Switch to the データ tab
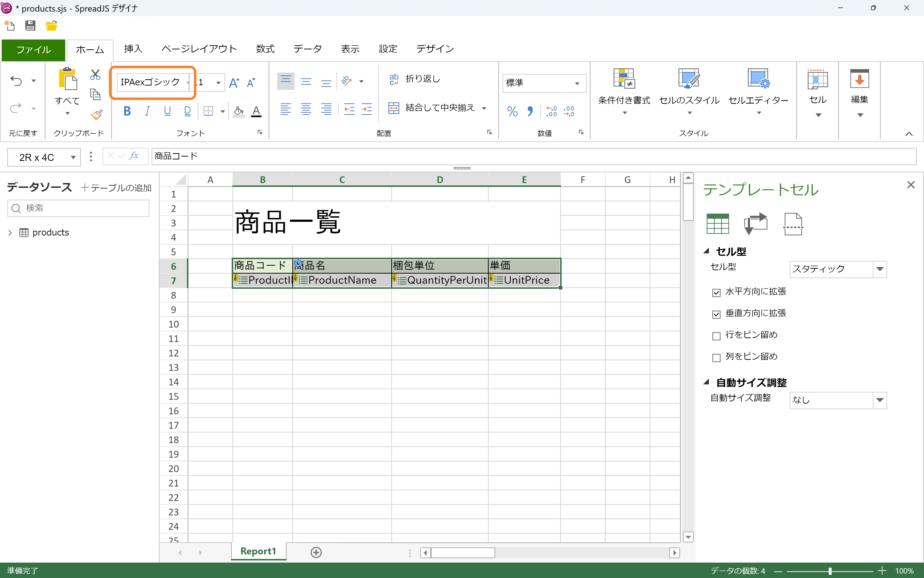The height and width of the screenshot is (578, 924). click(x=308, y=49)
